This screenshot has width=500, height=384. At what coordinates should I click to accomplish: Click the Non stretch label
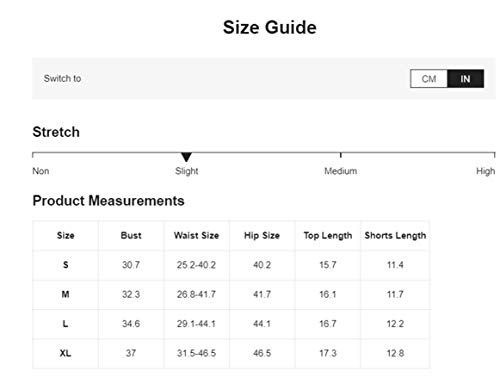pos(41,171)
